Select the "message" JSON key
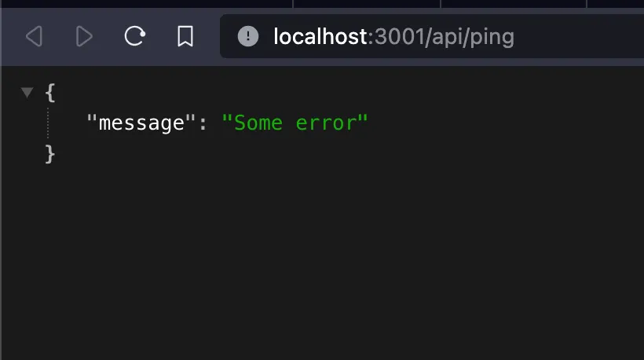This screenshot has width=644, height=360. click(141, 123)
